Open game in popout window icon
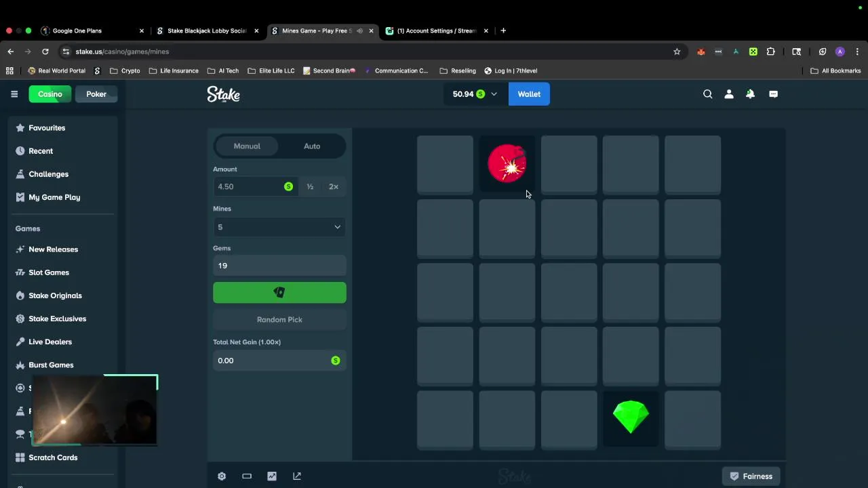868x488 pixels. 297,476
